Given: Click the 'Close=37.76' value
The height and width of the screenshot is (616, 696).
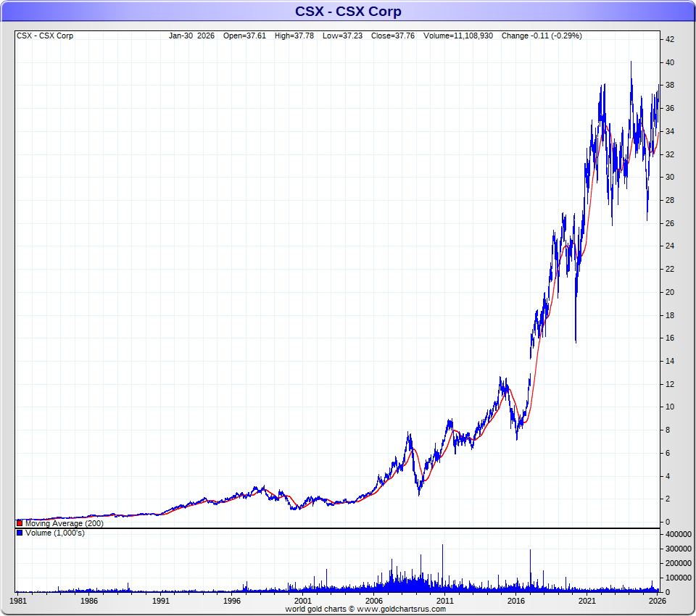Looking at the screenshot, I should (x=393, y=36).
